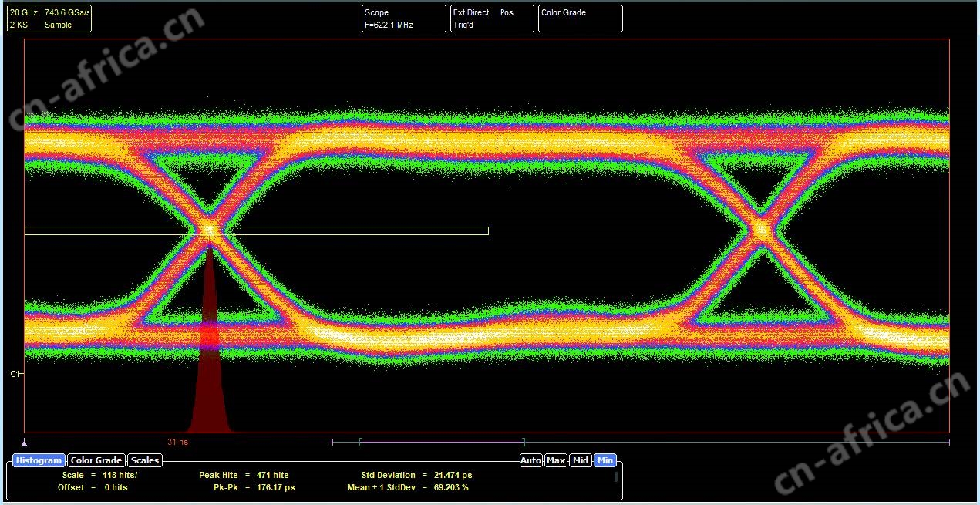Open the Scope frequency status box
The image size is (980, 505).
coord(404,19)
